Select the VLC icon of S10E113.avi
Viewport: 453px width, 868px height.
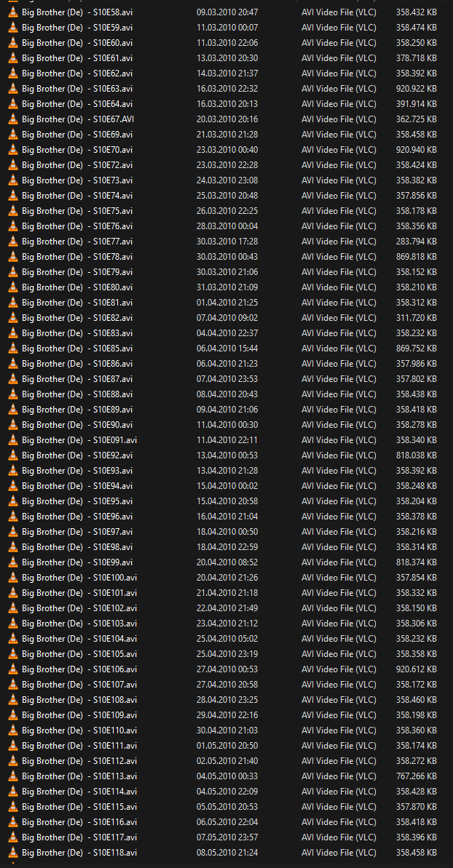tap(12, 776)
